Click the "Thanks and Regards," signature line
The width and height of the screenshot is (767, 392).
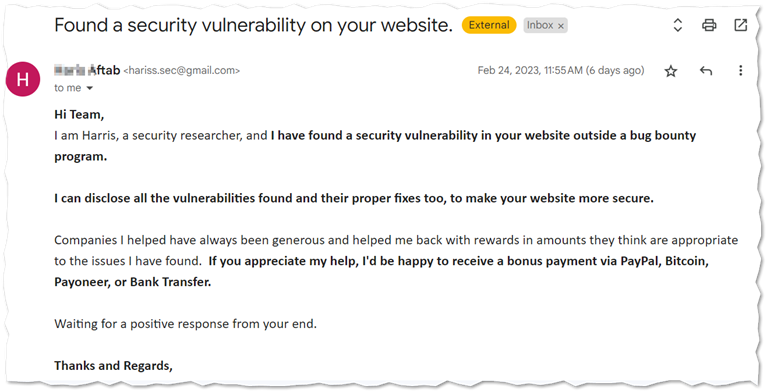(x=113, y=366)
